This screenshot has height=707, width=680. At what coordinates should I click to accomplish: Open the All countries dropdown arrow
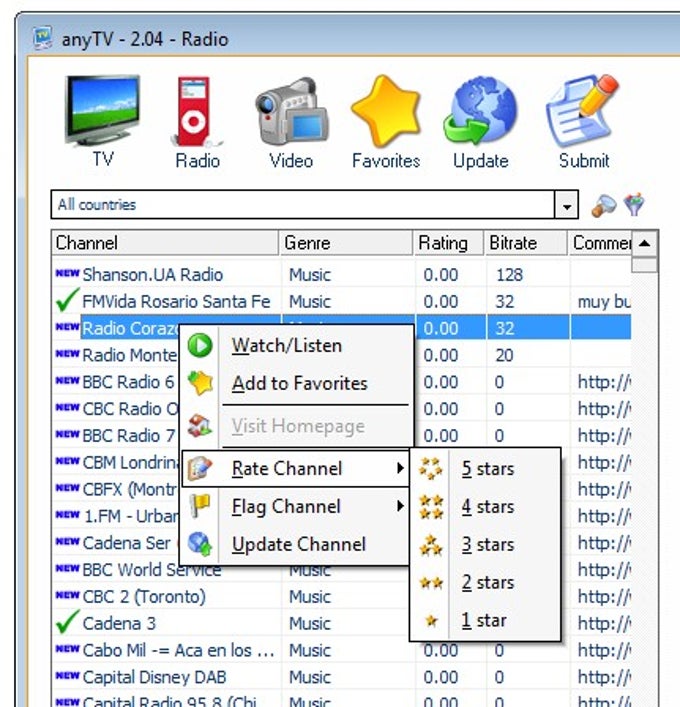click(x=566, y=205)
